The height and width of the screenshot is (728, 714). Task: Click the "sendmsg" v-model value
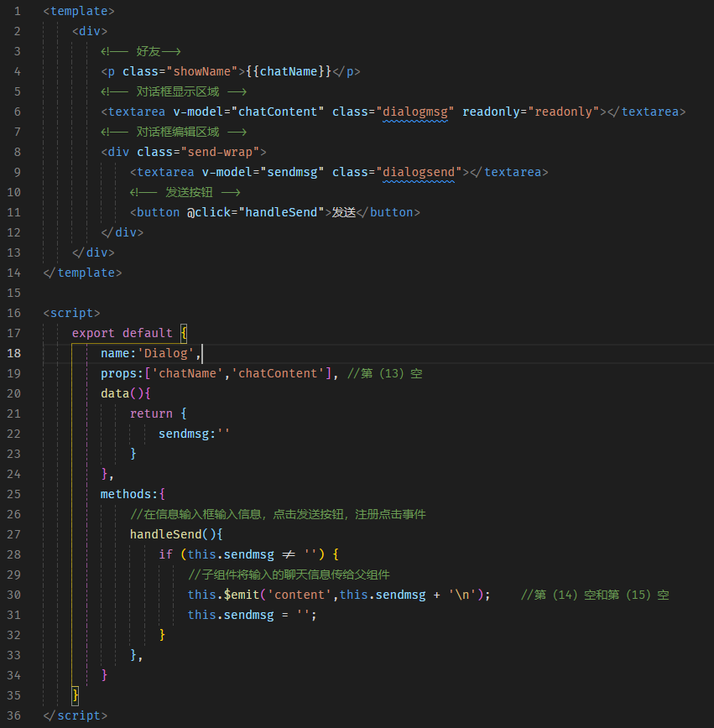click(292, 172)
